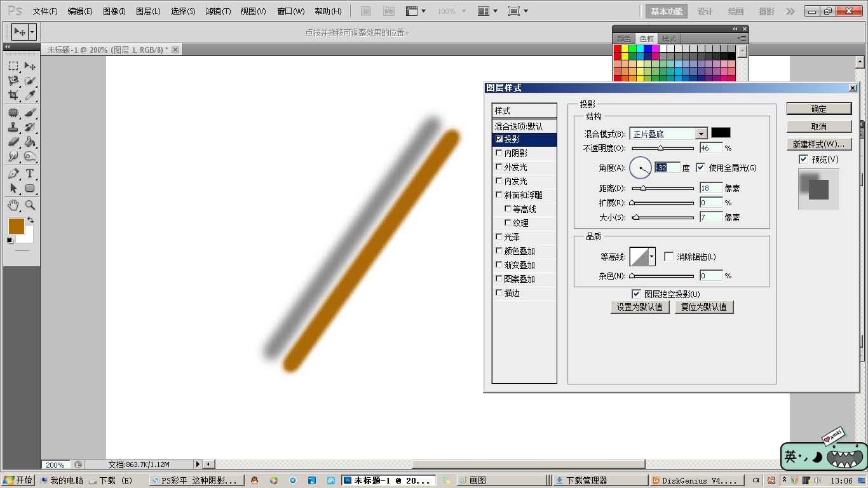The height and width of the screenshot is (488, 868).
Task: Uncheck 使用全局光 (Use Global Light)
Action: (700, 168)
